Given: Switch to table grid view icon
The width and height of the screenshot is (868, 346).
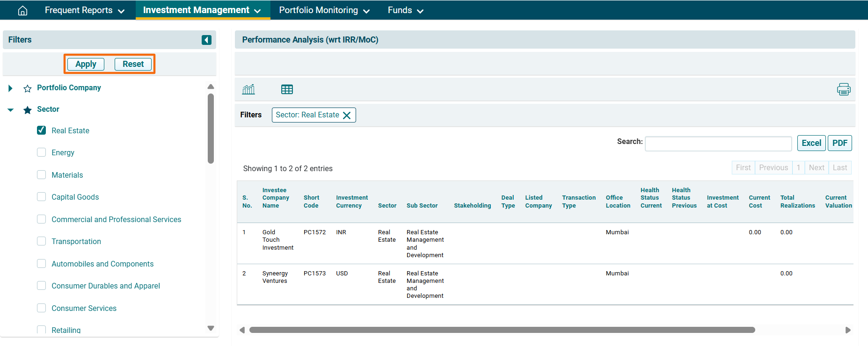Looking at the screenshot, I should tap(287, 89).
